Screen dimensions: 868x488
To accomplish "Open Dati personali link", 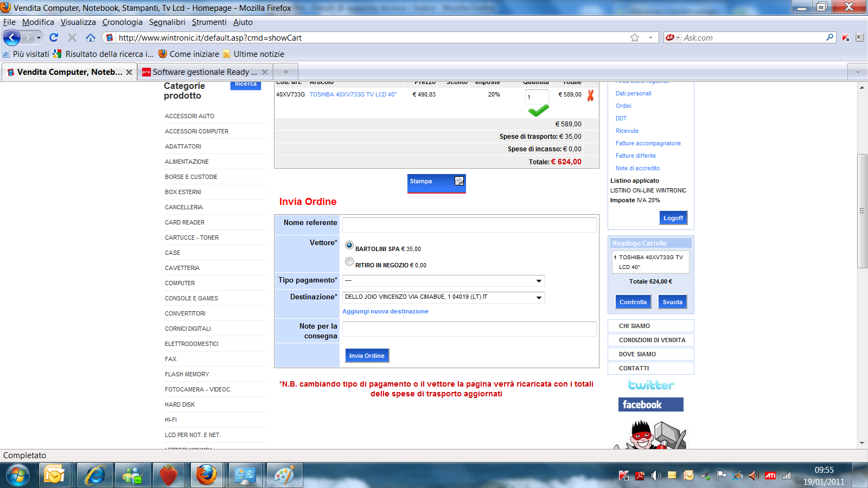I will [x=633, y=93].
